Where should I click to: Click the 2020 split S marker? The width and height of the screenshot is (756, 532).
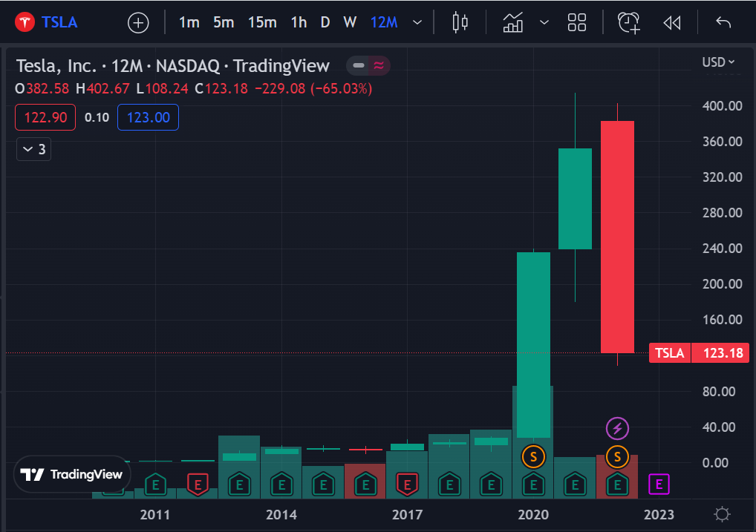tap(533, 456)
